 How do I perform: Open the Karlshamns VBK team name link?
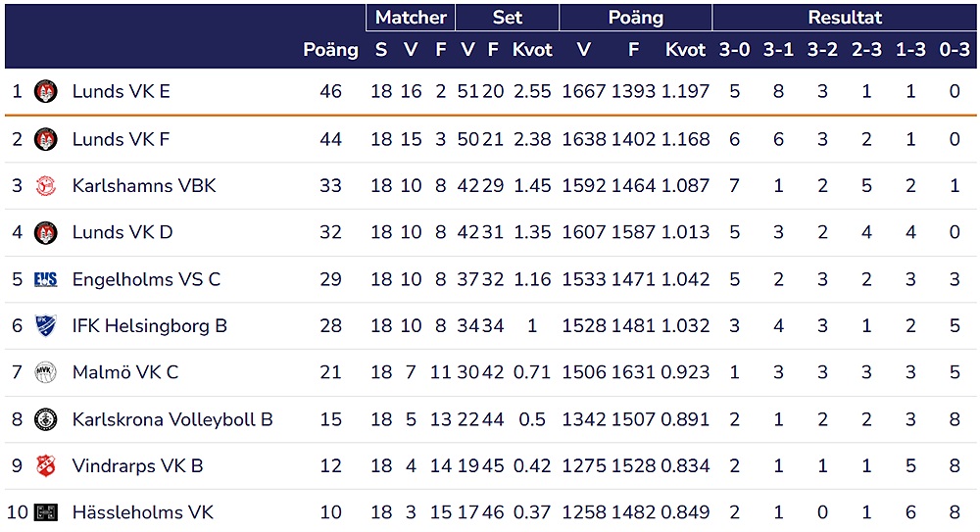(x=144, y=186)
